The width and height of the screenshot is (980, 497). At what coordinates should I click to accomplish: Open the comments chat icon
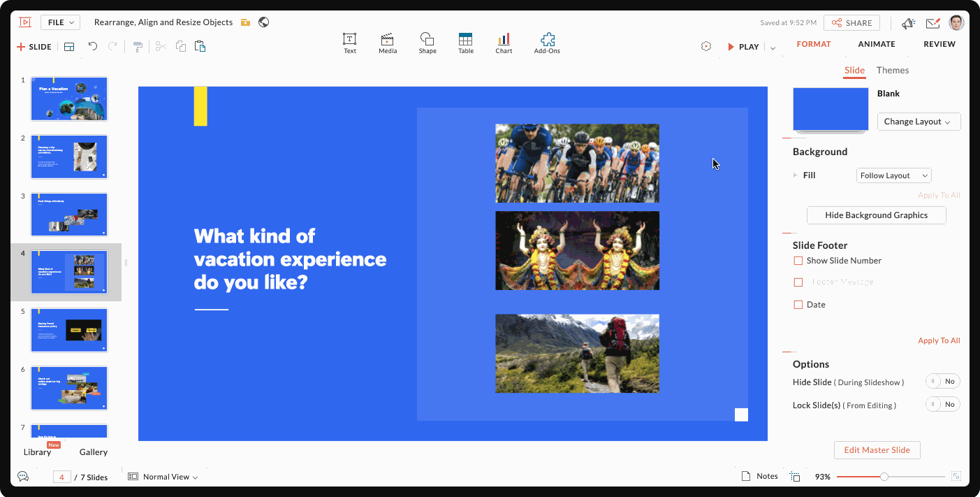[23, 476]
